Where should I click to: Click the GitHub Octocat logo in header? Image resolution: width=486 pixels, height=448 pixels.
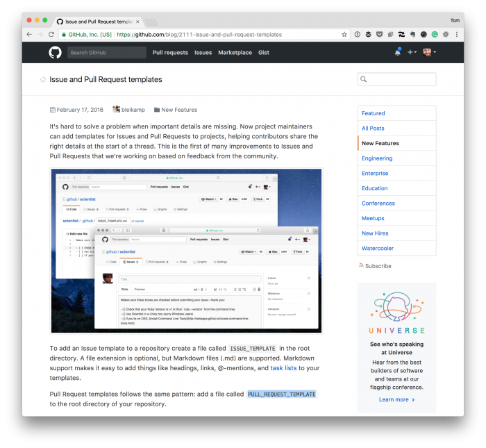[55, 52]
